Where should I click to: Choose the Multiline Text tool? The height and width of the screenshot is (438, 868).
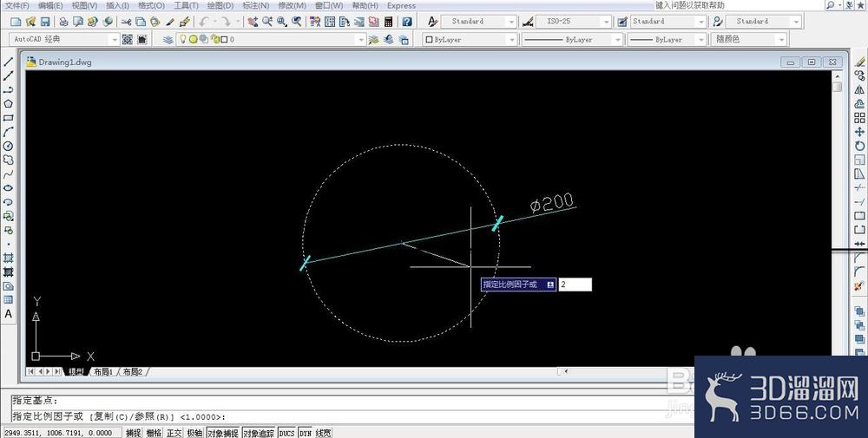click(8, 314)
